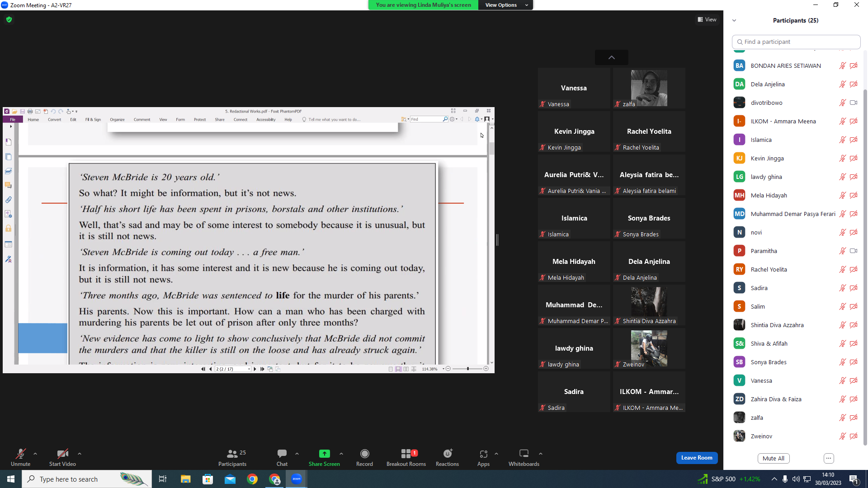Click the Share Screen button
Screen dimensions: 868x488
324,457
